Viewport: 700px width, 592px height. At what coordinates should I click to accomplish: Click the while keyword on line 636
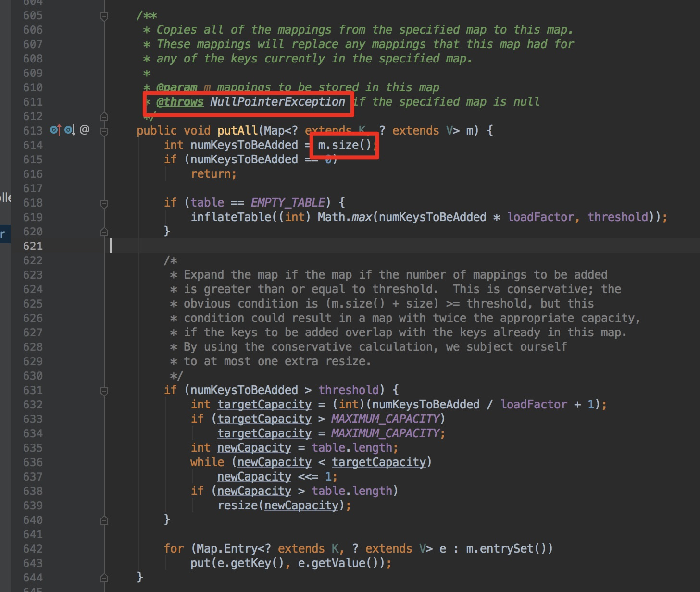coord(207,462)
